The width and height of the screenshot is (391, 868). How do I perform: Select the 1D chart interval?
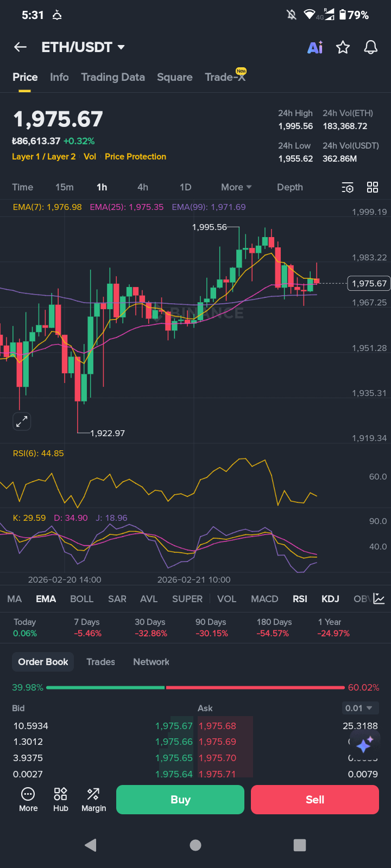click(186, 187)
